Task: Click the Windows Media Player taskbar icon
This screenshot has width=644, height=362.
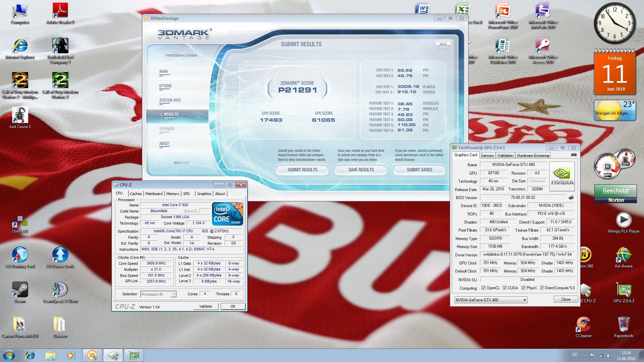Action: tap(71, 355)
